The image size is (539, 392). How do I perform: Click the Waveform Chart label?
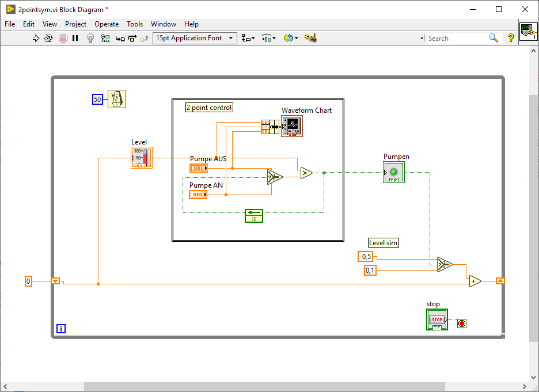click(x=306, y=111)
